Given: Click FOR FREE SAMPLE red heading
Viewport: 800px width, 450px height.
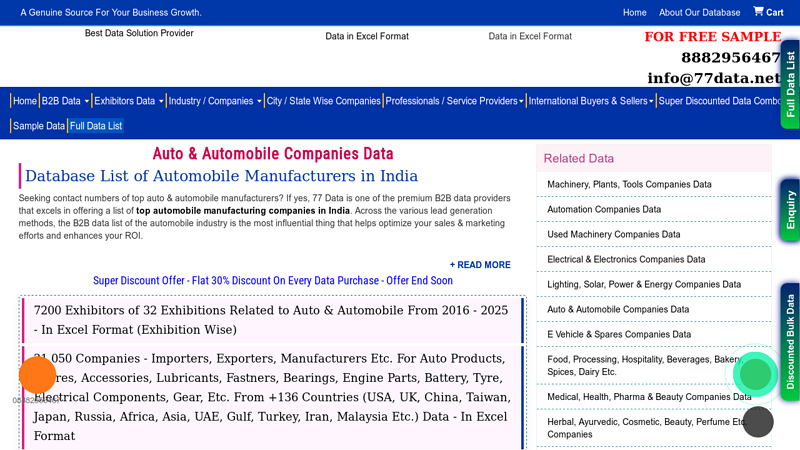Looking at the screenshot, I should [713, 37].
